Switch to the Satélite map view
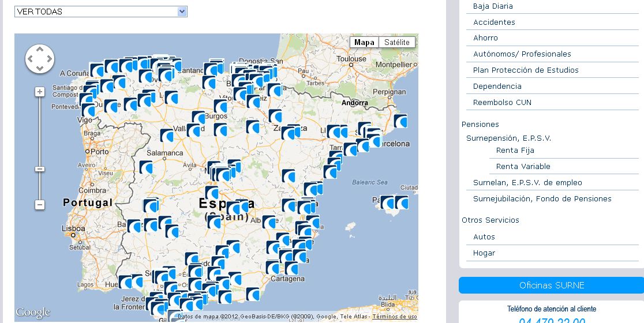The width and height of the screenshot is (644, 323). [396, 42]
